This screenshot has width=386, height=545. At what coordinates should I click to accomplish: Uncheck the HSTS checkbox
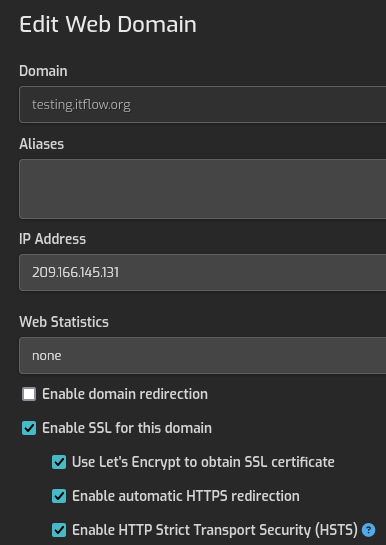pyautogui.click(x=59, y=530)
